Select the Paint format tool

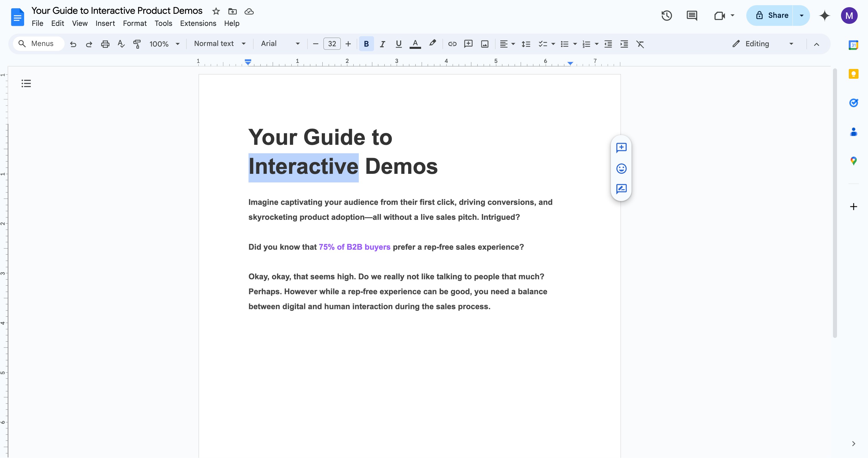[137, 44]
